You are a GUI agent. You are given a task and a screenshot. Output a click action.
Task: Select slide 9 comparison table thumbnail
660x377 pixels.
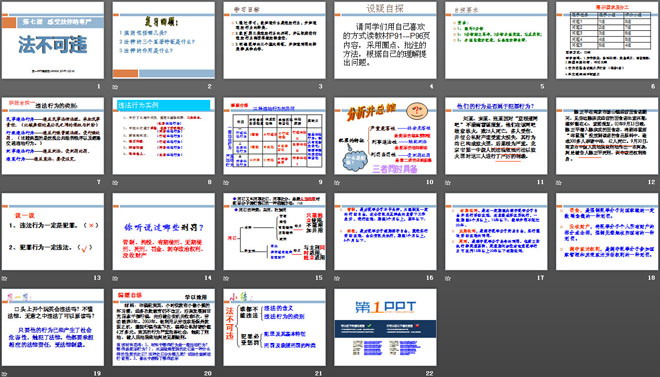tap(274, 136)
